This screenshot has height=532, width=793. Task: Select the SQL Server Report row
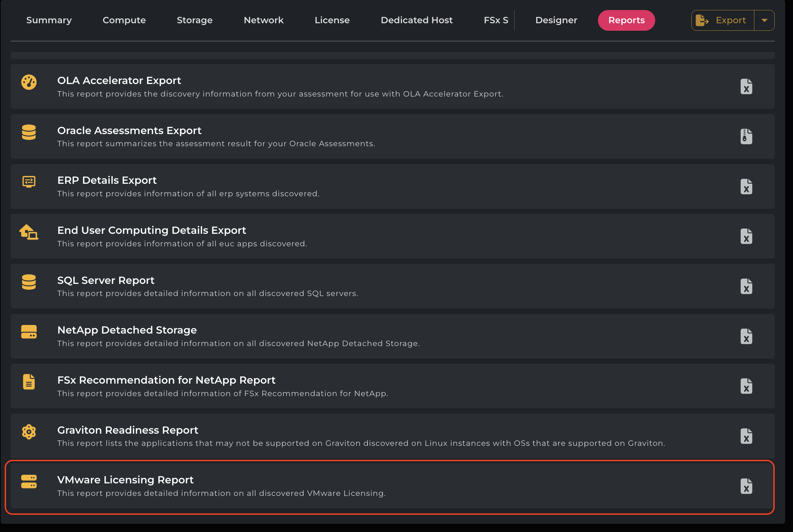(358, 286)
